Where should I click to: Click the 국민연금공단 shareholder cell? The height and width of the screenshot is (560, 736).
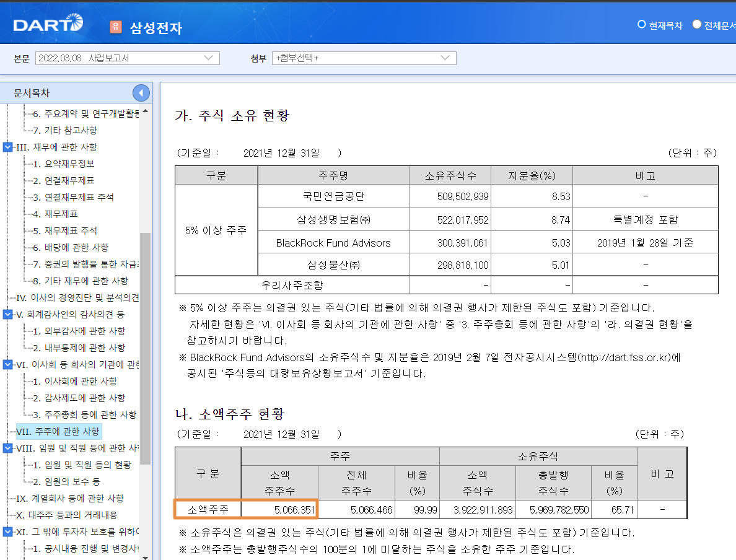[334, 196]
